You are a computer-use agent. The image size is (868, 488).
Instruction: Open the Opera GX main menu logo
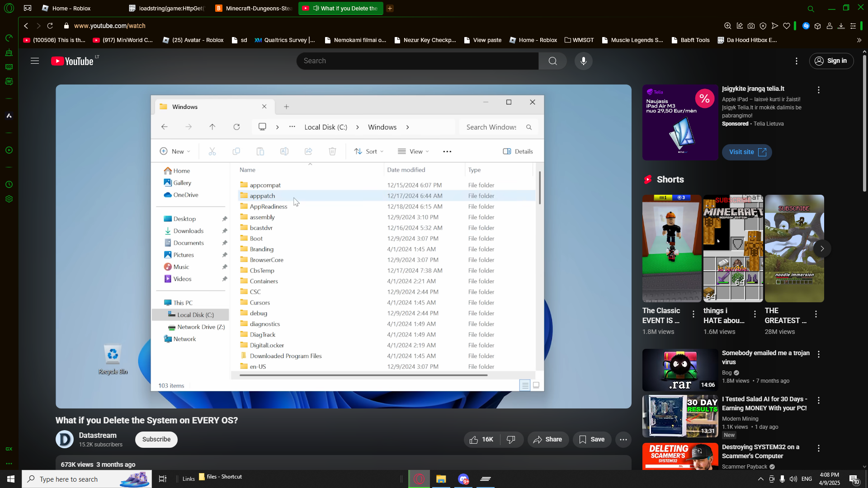tap(9, 8)
